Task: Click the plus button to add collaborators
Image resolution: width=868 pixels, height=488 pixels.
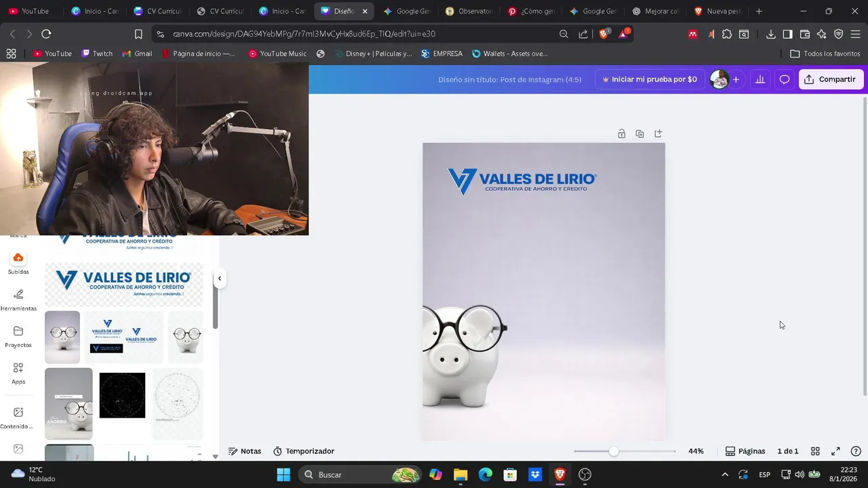Action: (x=736, y=79)
